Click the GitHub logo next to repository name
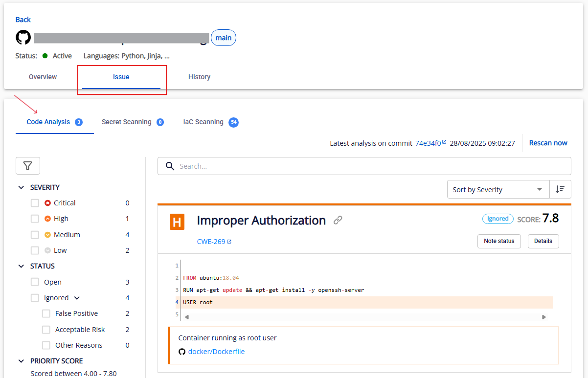Viewport: 588px width, 378px height. point(23,38)
